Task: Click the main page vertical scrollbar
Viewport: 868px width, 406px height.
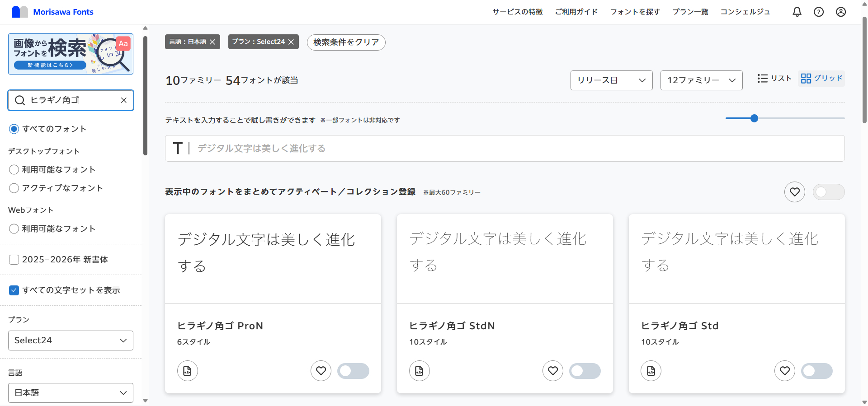Action: click(x=864, y=70)
